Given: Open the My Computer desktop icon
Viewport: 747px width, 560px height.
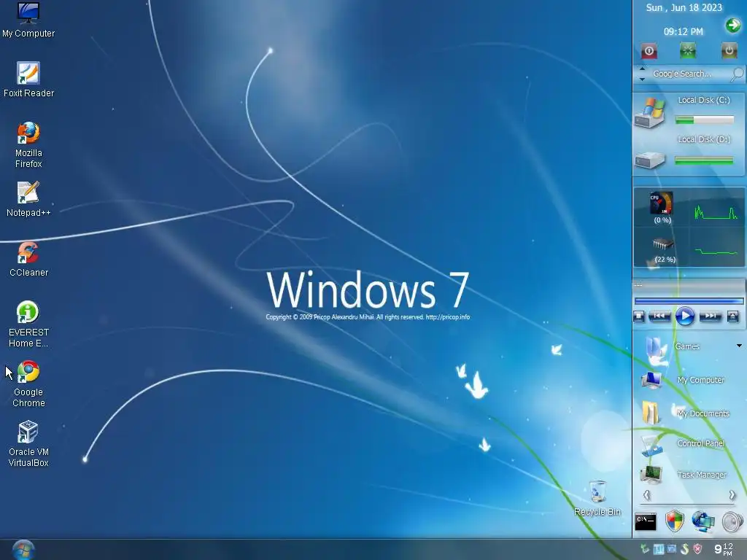Looking at the screenshot, I should pos(28,19).
